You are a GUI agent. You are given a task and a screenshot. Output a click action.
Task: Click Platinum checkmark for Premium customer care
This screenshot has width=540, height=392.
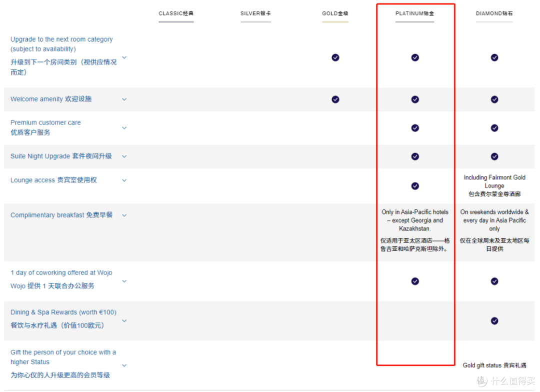point(415,128)
